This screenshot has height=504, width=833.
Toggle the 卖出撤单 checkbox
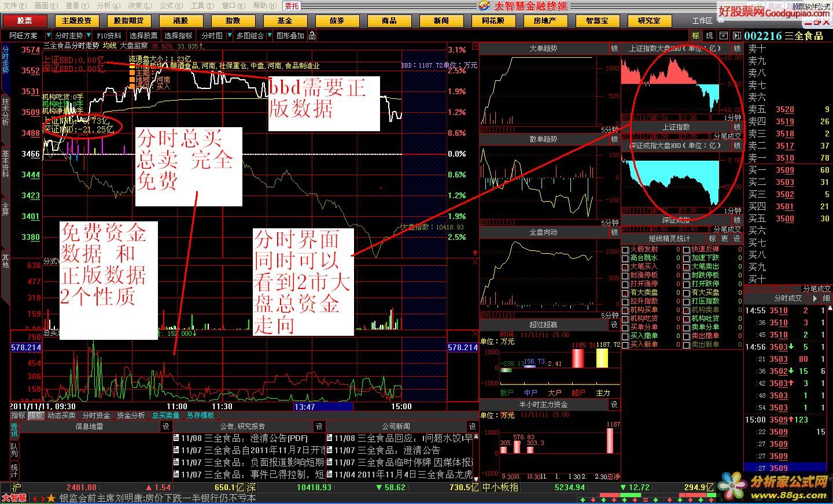[x=687, y=336]
